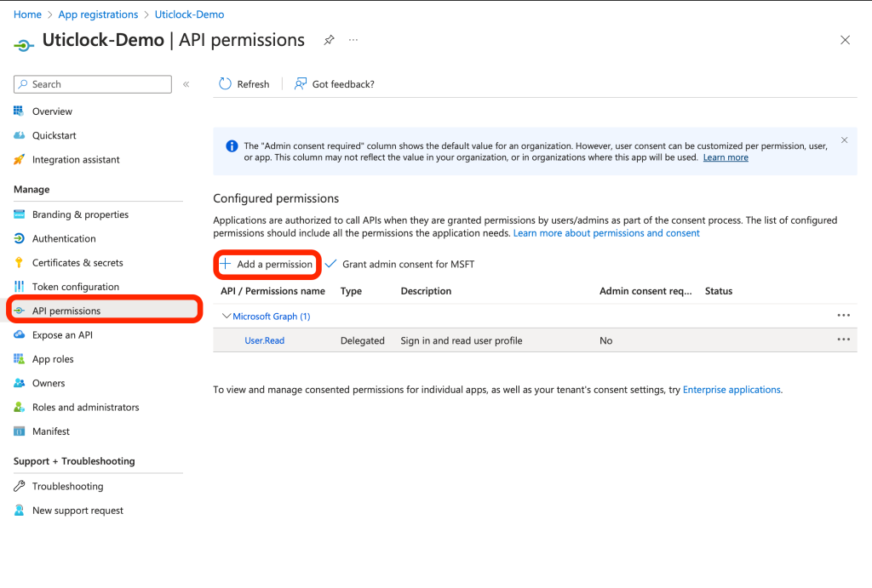872x588 pixels.
Task: Select API permissions in sidebar
Action: (x=66, y=311)
